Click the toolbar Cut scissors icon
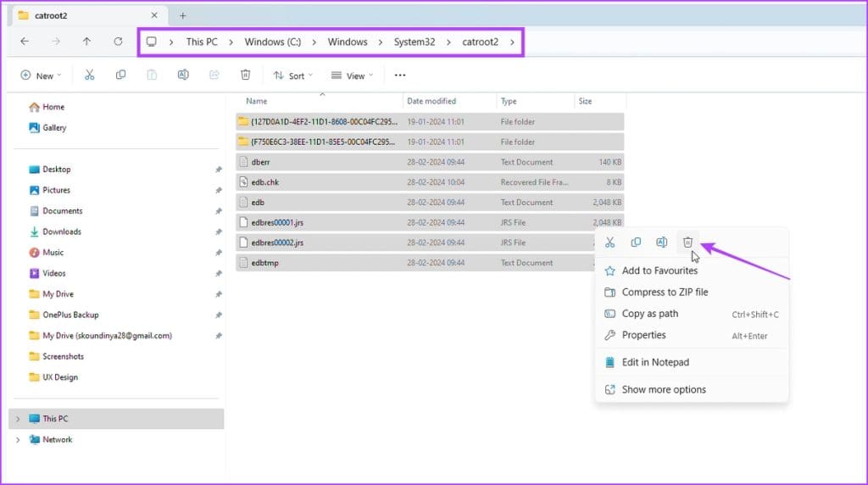The width and height of the screenshot is (868, 485). (90, 75)
